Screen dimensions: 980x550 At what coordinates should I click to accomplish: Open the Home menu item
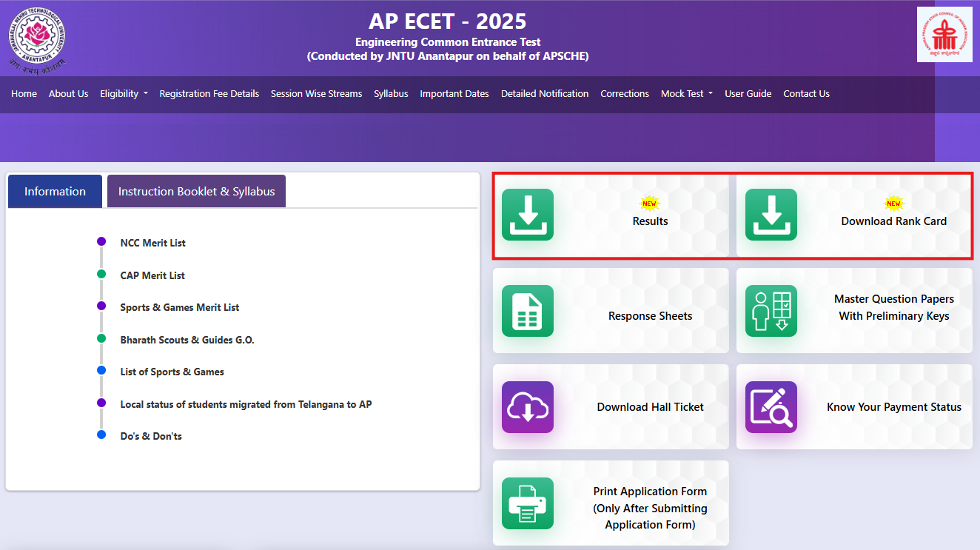[24, 93]
